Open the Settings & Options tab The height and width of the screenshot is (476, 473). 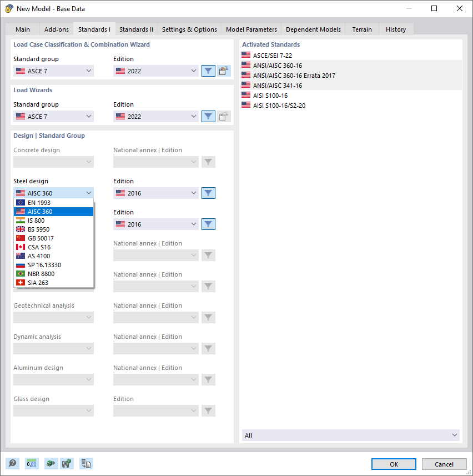pyautogui.click(x=189, y=29)
